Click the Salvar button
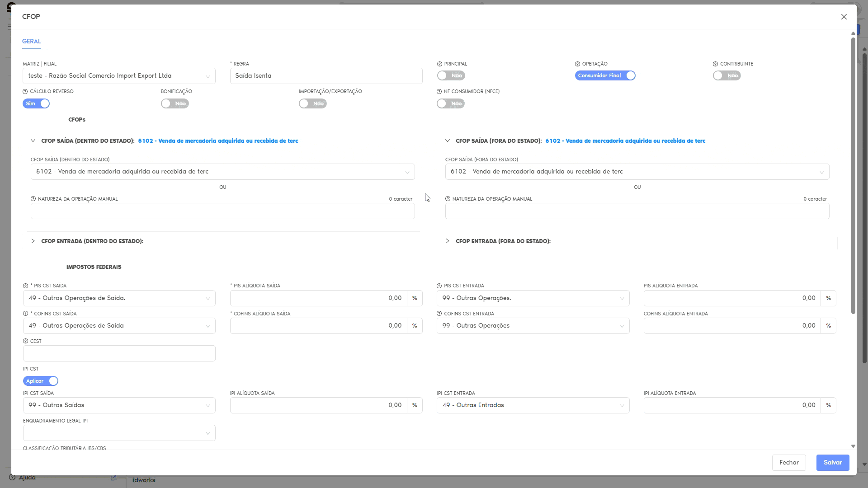This screenshot has width=868, height=488. pyautogui.click(x=833, y=463)
